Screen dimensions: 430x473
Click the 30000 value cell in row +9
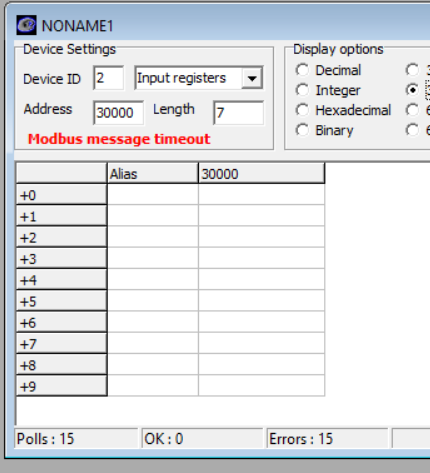261,386
